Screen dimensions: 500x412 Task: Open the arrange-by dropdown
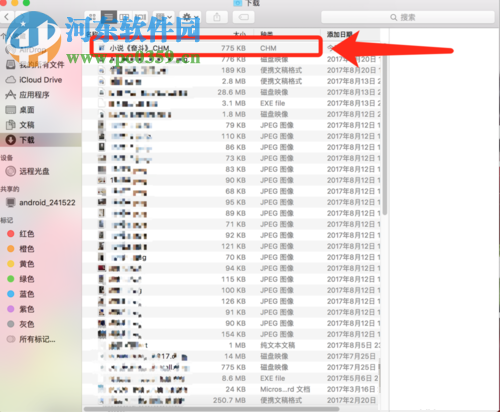pyautogui.click(x=164, y=17)
